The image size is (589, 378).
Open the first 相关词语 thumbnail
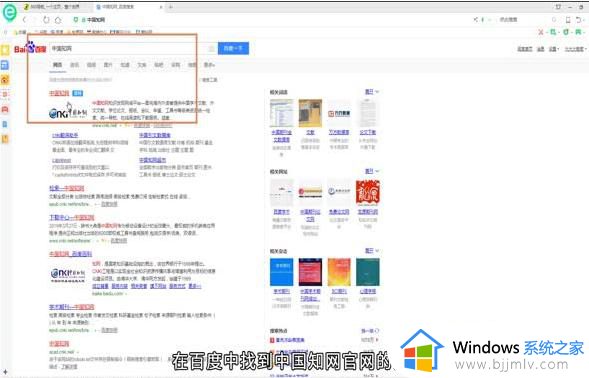[x=282, y=113]
